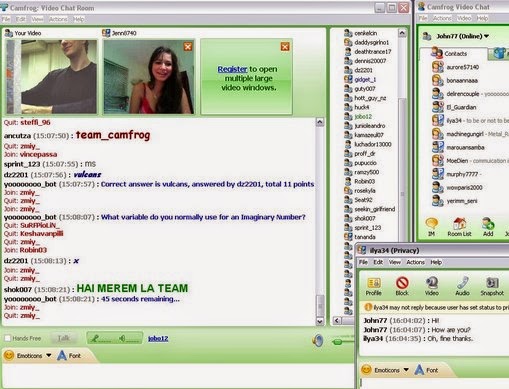This screenshot has width=509, height=389.
Task: Select contact El_Guardian in contacts
Action: pyautogui.click(x=461, y=107)
